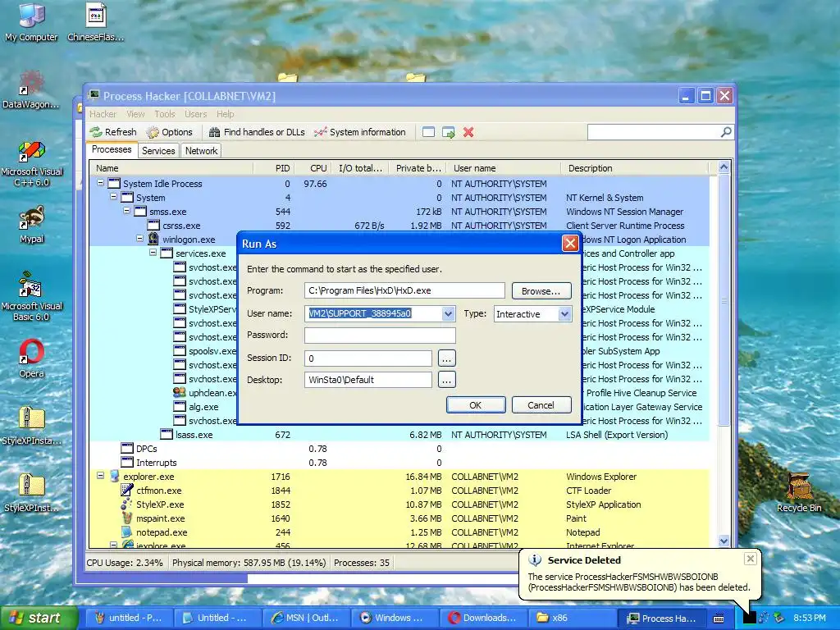
Task: Click the find window and thread icon
Action: click(x=449, y=132)
